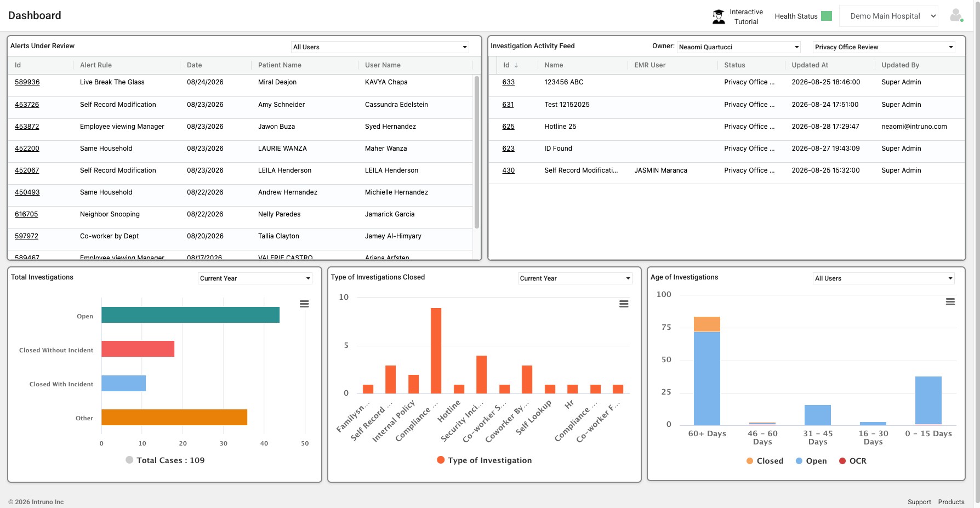Sort feed by Updated At column header
This screenshot has height=508, width=980.
pyautogui.click(x=810, y=65)
